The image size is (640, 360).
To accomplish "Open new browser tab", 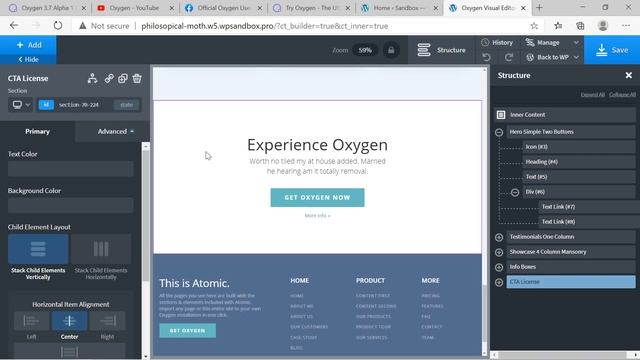I will coord(539,8).
